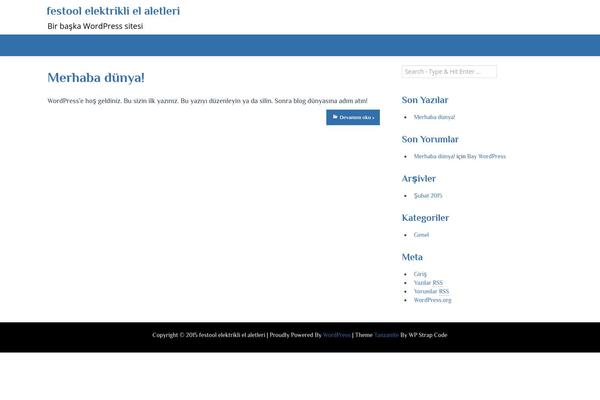Click the Devamını oku button
The width and height of the screenshot is (600, 400).
pyautogui.click(x=353, y=117)
